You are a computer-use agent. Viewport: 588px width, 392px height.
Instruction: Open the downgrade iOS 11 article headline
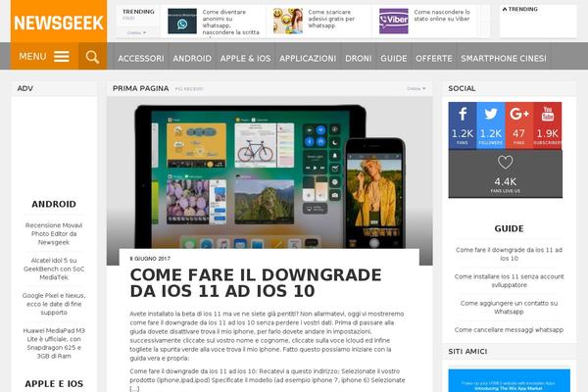[256, 283]
